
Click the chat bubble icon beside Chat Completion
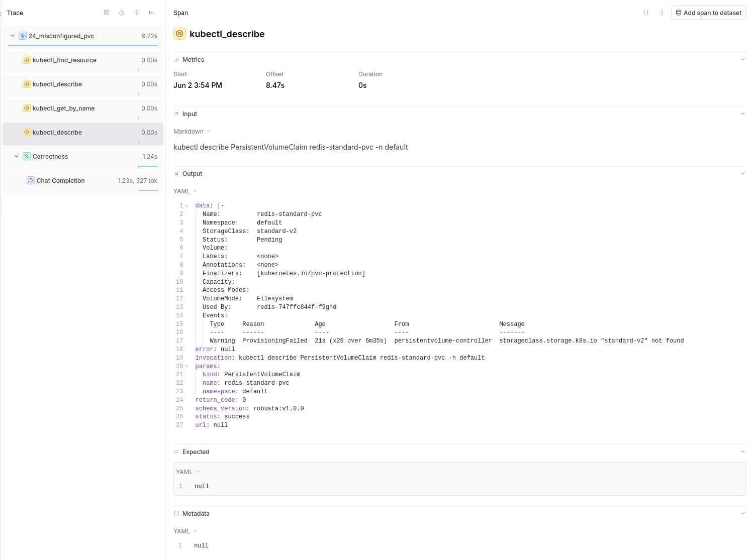point(31,180)
